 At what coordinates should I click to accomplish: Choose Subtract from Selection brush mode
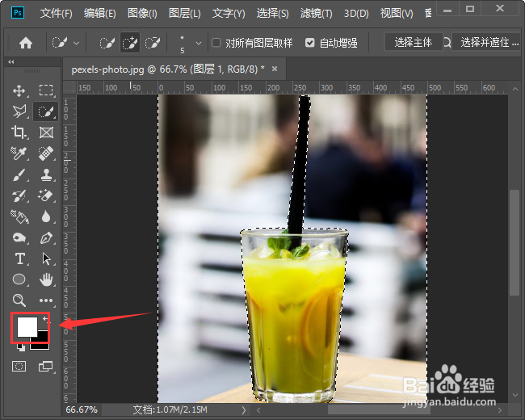coord(153,43)
